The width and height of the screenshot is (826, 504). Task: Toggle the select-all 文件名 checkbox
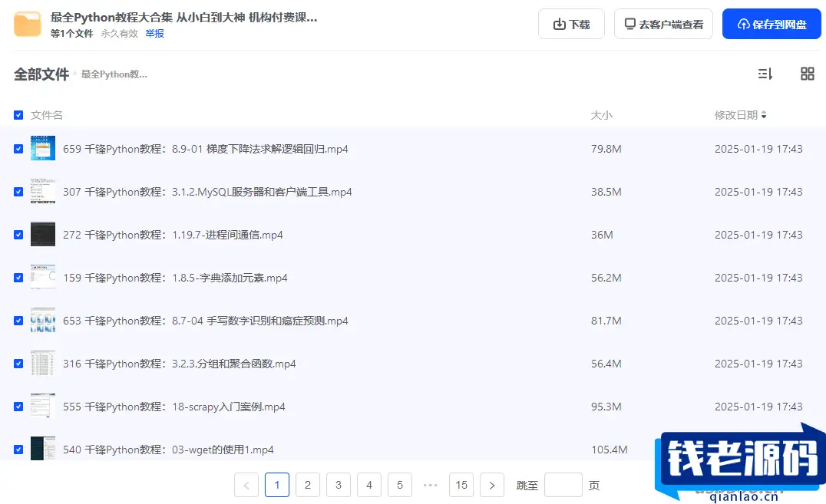click(x=18, y=115)
